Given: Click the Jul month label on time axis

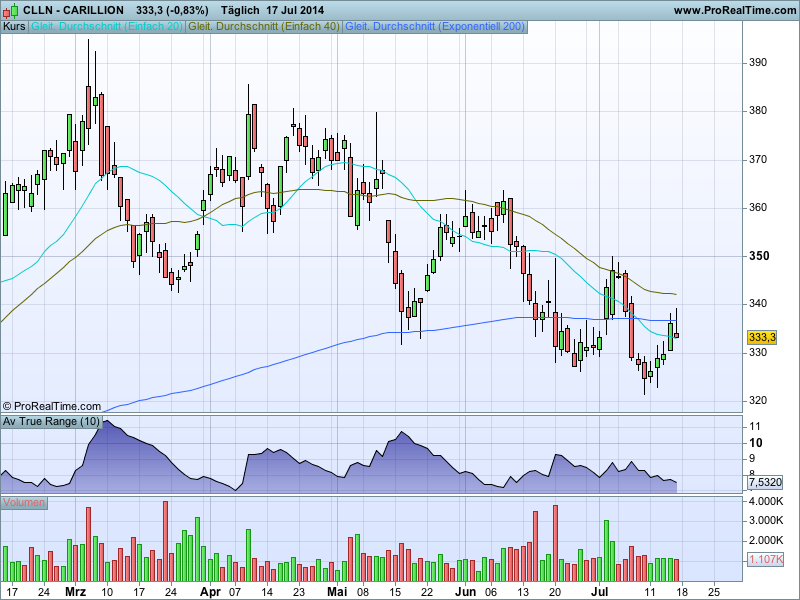Looking at the screenshot, I should (x=599, y=592).
